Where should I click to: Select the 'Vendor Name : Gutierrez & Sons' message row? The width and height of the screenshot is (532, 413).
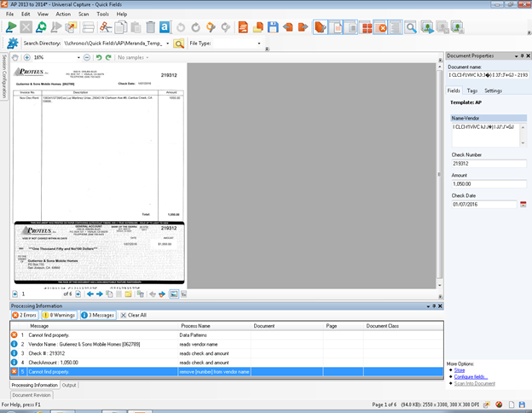(227, 345)
